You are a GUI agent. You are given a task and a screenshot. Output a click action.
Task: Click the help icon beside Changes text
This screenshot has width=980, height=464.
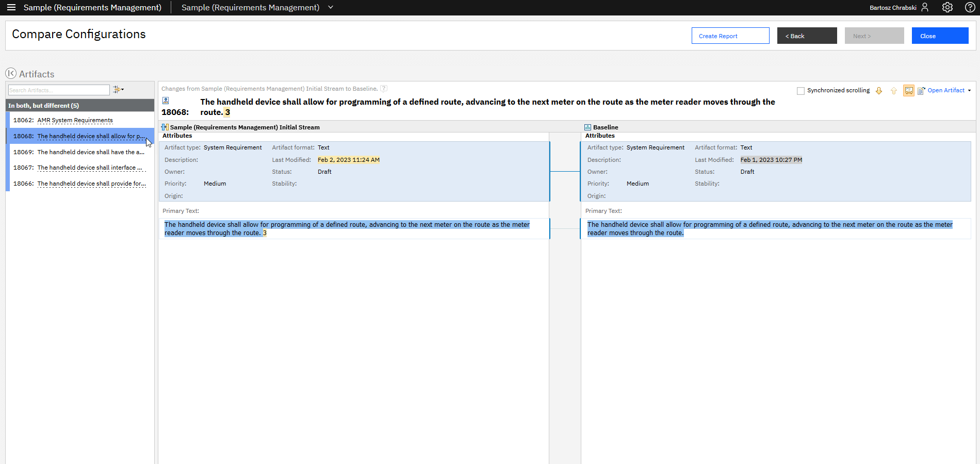(384, 89)
